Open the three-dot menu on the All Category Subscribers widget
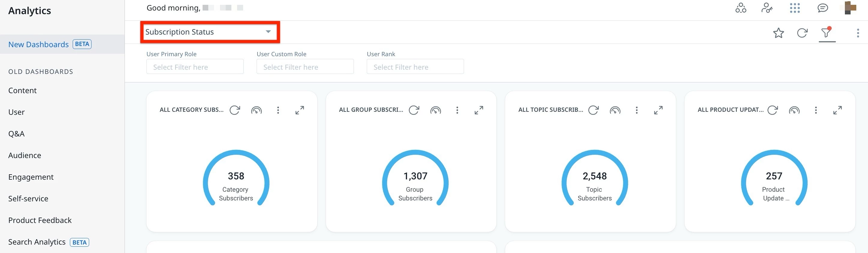Viewport: 868px width, 253px height. point(278,110)
